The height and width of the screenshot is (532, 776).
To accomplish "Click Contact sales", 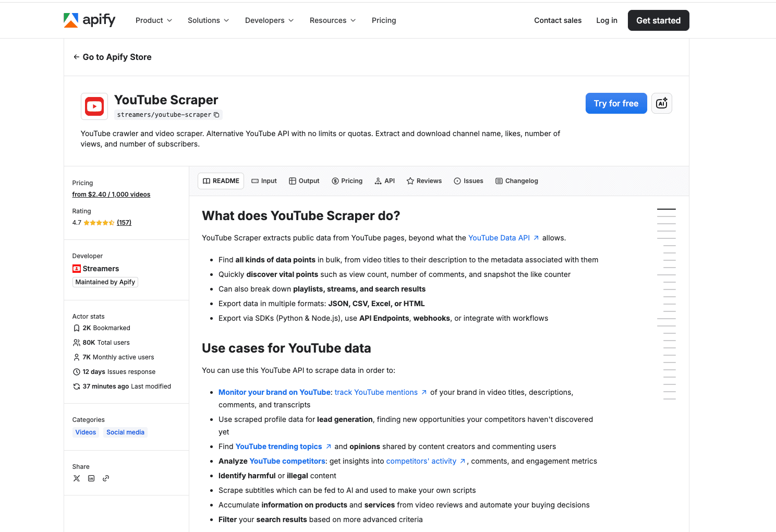I will coord(557,20).
